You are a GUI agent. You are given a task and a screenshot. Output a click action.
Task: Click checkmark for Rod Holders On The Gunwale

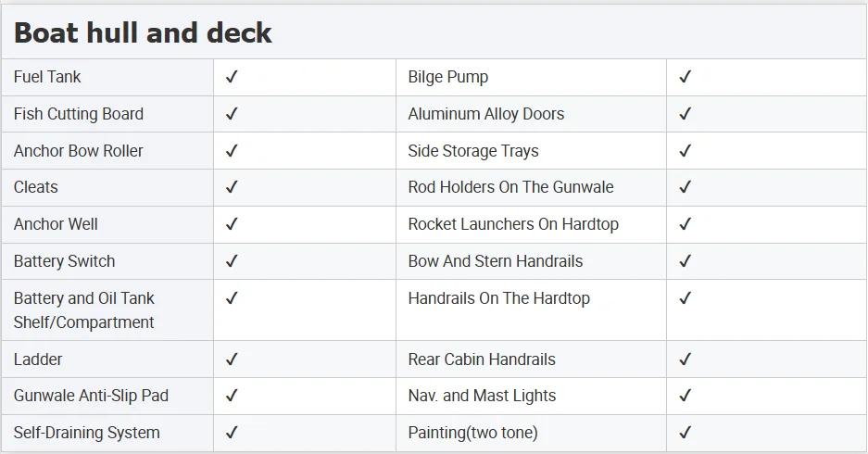pos(686,187)
